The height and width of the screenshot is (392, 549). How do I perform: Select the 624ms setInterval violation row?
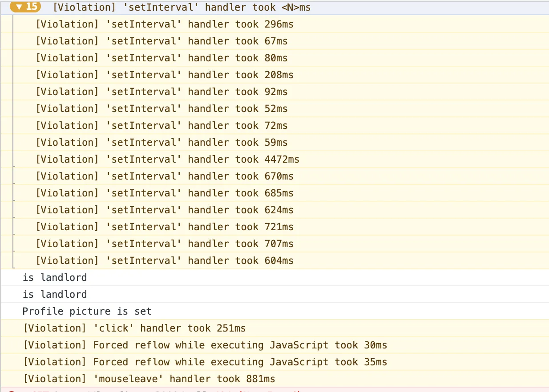click(x=165, y=210)
